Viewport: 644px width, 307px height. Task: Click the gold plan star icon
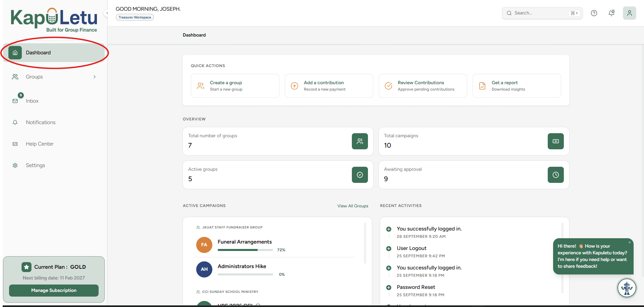pos(26,267)
